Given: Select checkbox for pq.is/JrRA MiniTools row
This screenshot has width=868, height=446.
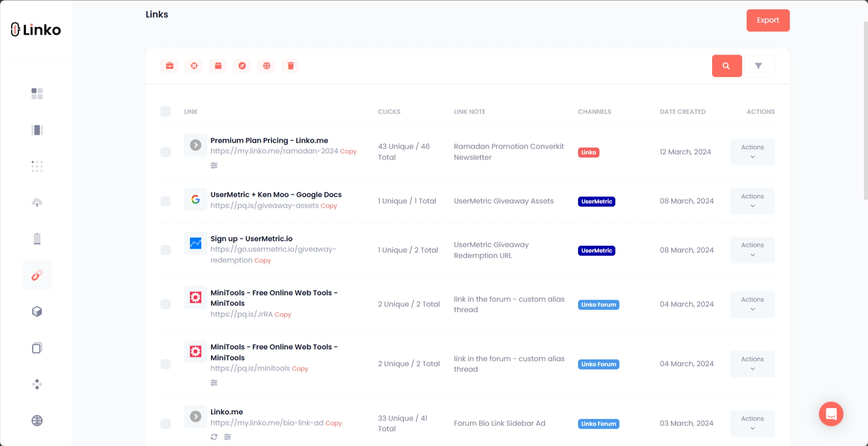Looking at the screenshot, I should click(166, 304).
